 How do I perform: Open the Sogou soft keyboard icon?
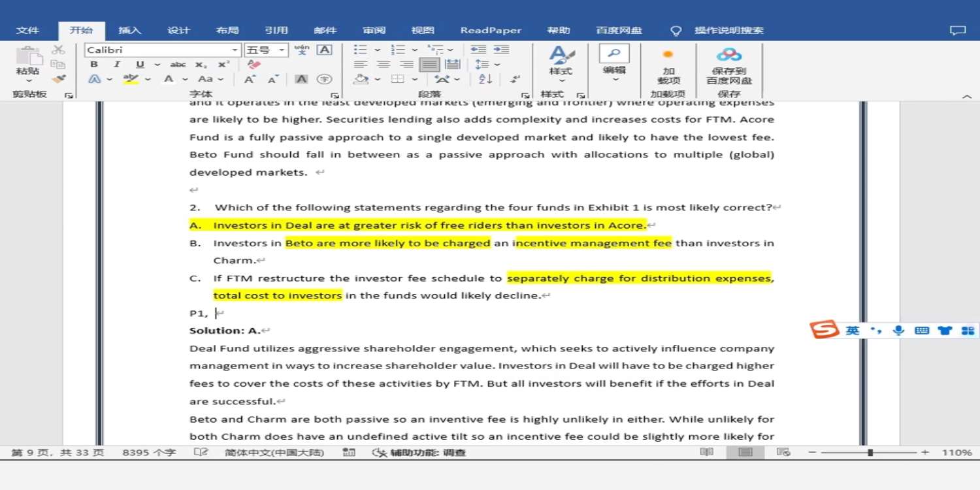(922, 331)
